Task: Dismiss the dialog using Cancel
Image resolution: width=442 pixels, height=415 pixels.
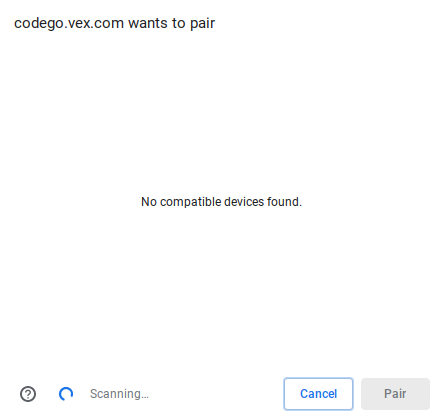Action: 318,394
